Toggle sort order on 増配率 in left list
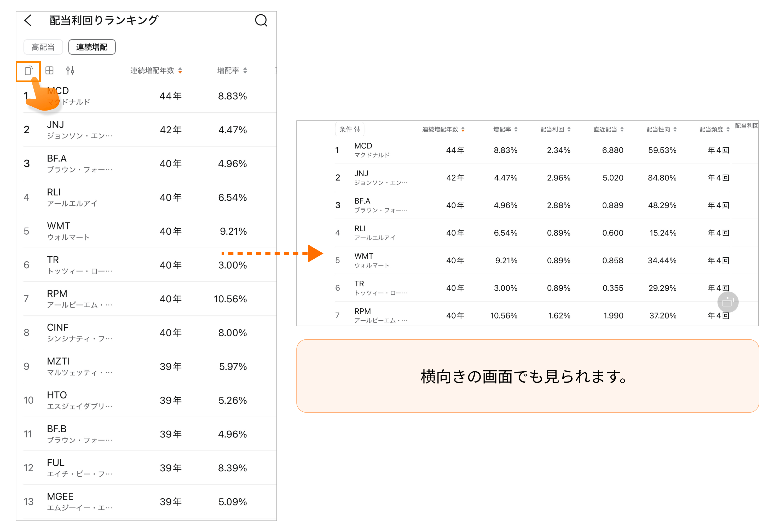Screen dimensions: 774x532 (x=245, y=70)
